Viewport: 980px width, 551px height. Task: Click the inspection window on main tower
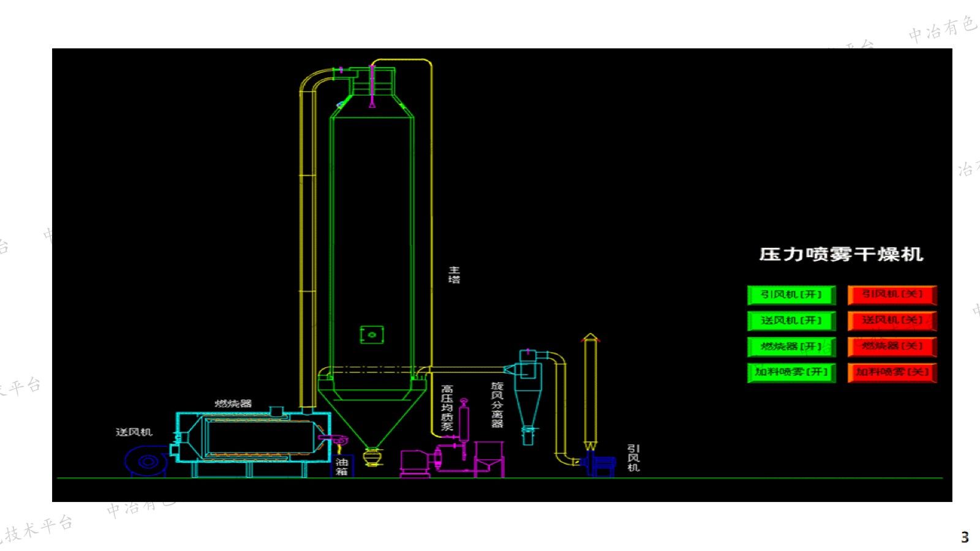371,334
